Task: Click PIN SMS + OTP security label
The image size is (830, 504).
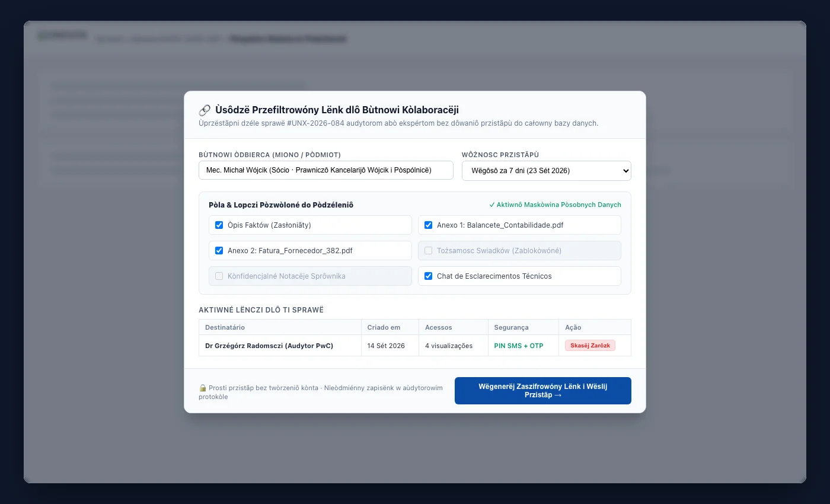Action: 519,346
